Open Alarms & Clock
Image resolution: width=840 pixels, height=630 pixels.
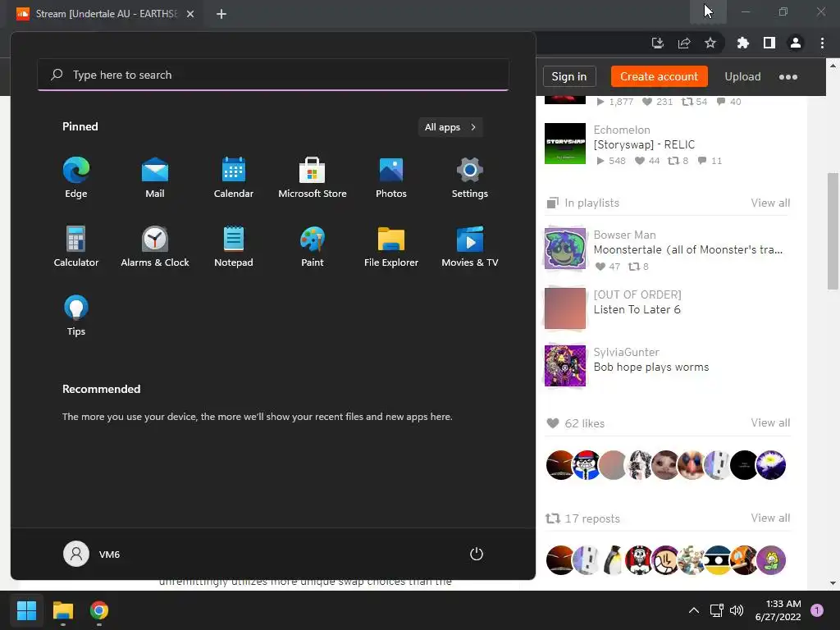click(x=155, y=246)
